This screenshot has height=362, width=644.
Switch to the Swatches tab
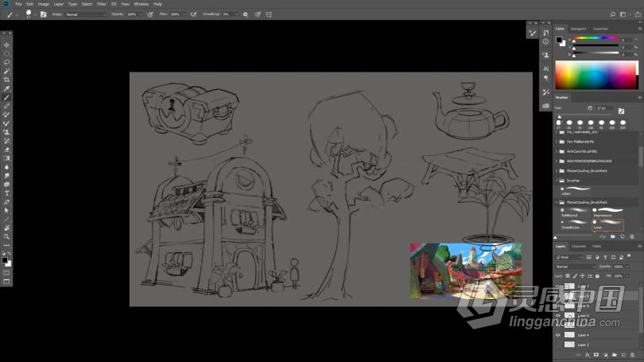click(600, 29)
